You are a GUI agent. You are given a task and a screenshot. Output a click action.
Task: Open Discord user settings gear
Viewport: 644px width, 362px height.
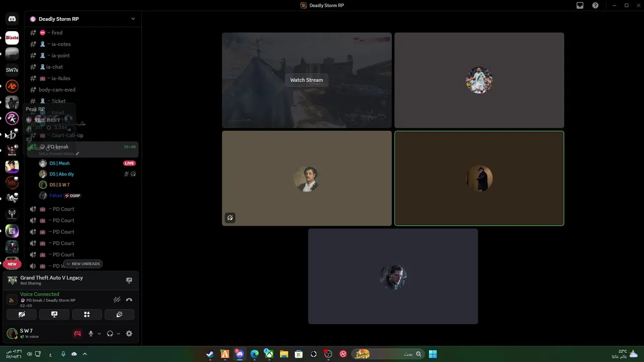coord(129,333)
